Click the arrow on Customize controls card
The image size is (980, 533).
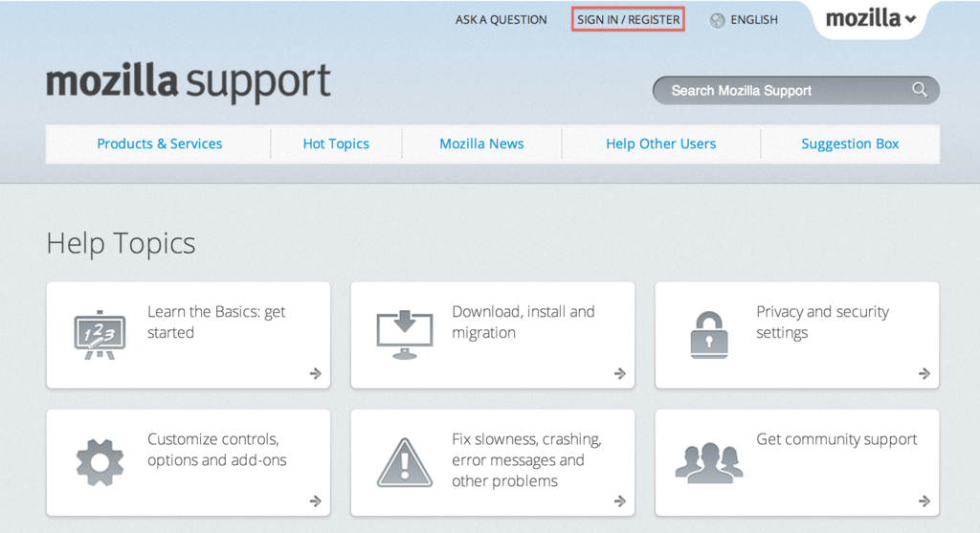point(316,500)
